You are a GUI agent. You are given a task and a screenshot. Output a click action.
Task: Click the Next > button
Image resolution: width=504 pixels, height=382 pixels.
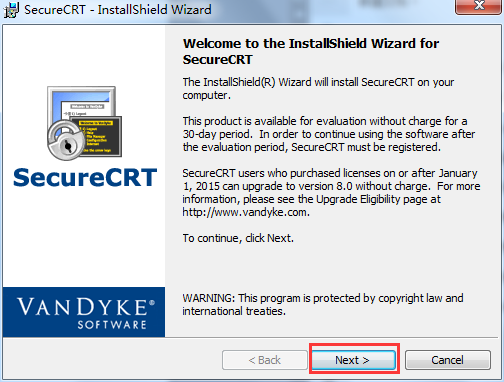point(354,360)
